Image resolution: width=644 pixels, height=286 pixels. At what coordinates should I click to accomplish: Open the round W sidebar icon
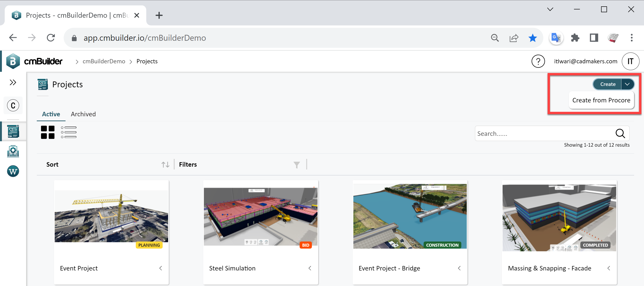click(13, 171)
